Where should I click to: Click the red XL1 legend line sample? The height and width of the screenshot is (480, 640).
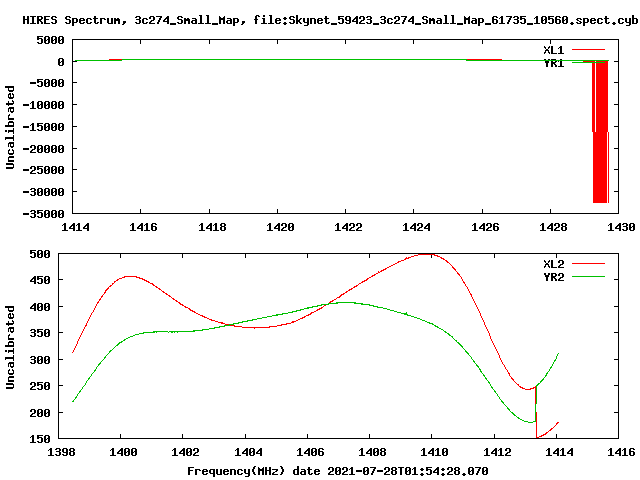coord(588,50)
